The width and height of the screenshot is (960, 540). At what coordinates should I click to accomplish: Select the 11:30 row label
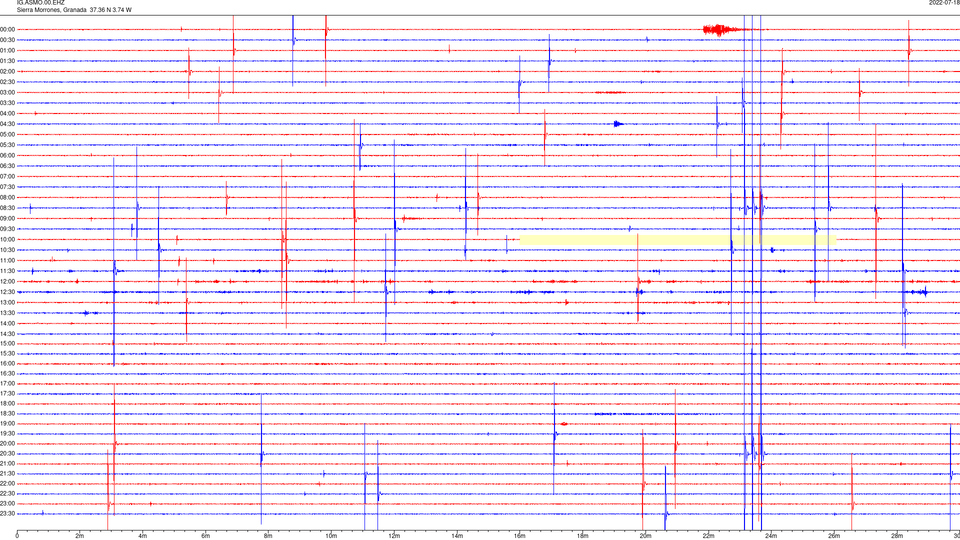click(8, 271)
